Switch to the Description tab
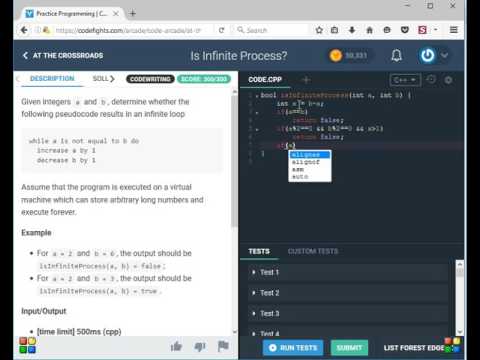 (x=52, y=79)
